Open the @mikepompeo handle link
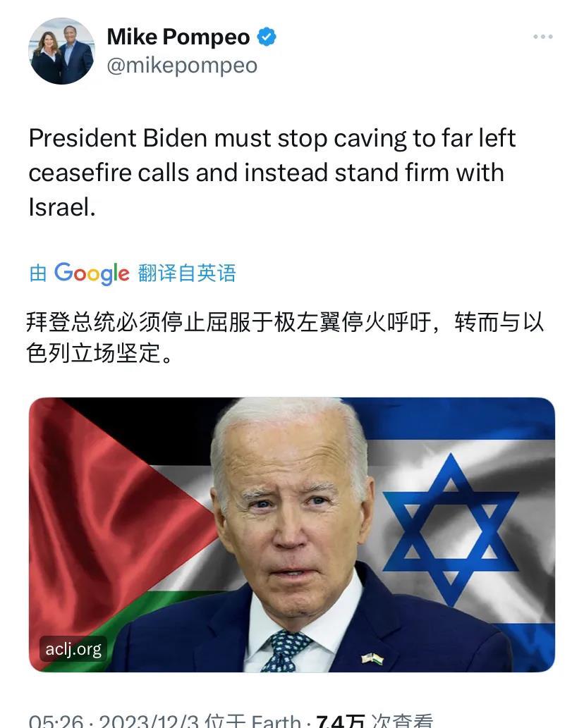Image resolution: width=584 pixels, height=728 pixels. click(182, 66)
